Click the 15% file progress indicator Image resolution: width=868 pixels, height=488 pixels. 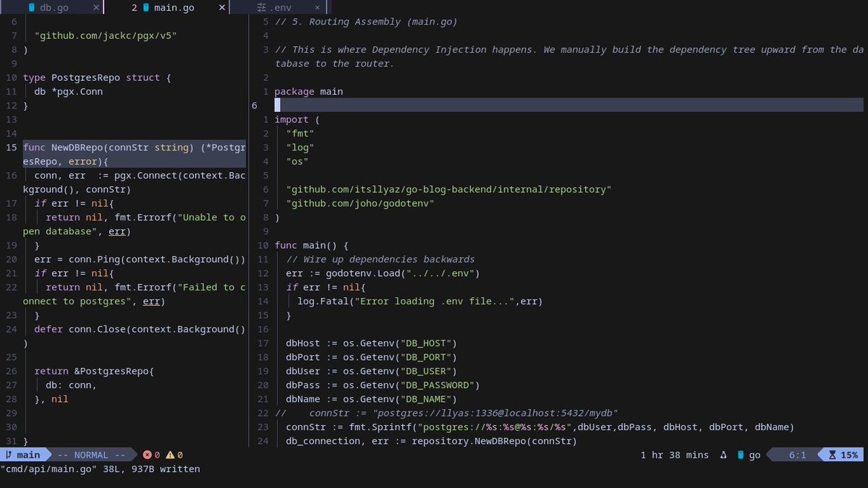pyautogui.click(x=849, y=455)
